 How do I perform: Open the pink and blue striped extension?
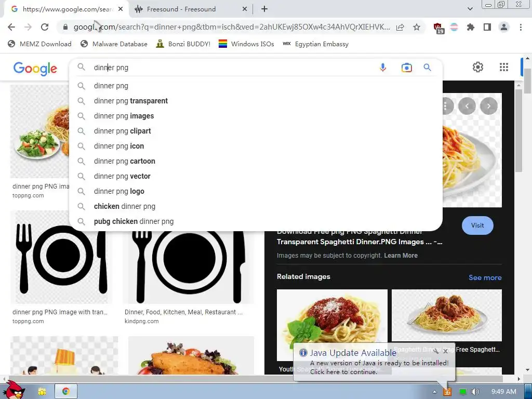point(454,27)
